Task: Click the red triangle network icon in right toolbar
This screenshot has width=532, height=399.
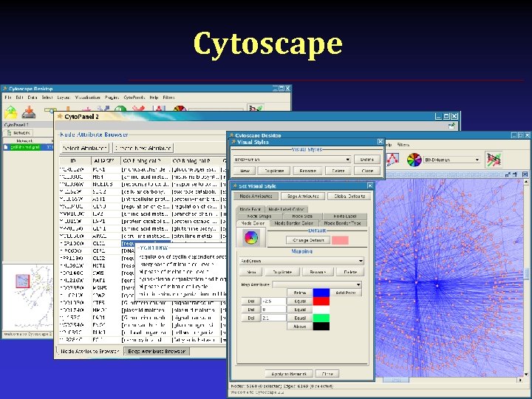Action: 392,159
